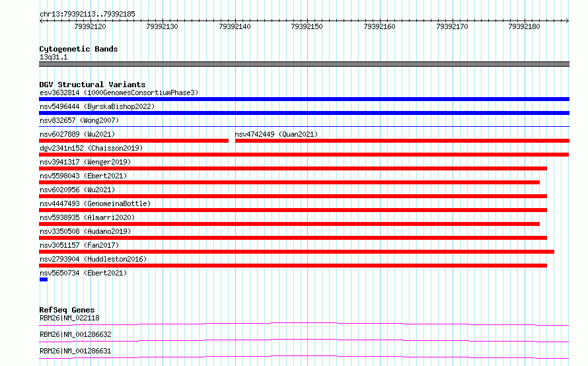This screenshot has width=588, height=366.
Task: Select the nsv5938935 (Almarri2020) label
Action: tap(87, 217)
